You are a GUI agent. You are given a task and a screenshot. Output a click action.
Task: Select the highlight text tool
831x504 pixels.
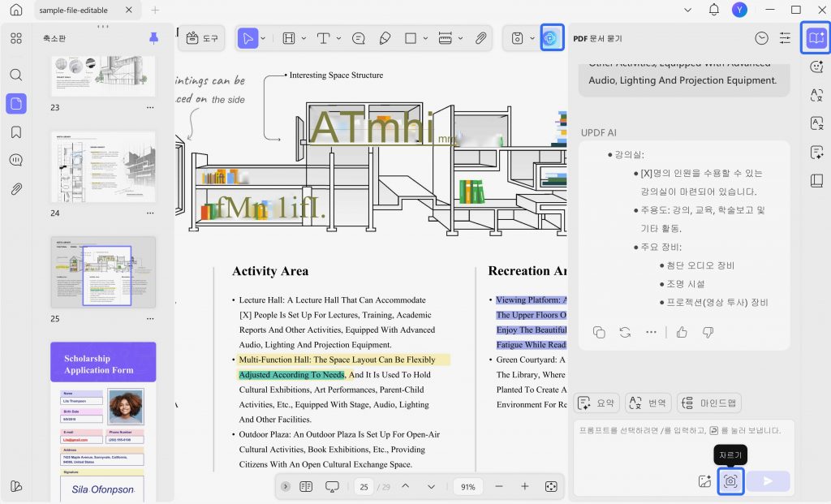[289, 38]
